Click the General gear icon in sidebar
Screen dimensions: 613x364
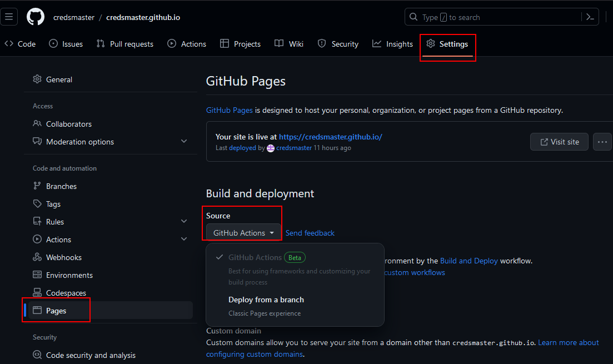(37, 79)
